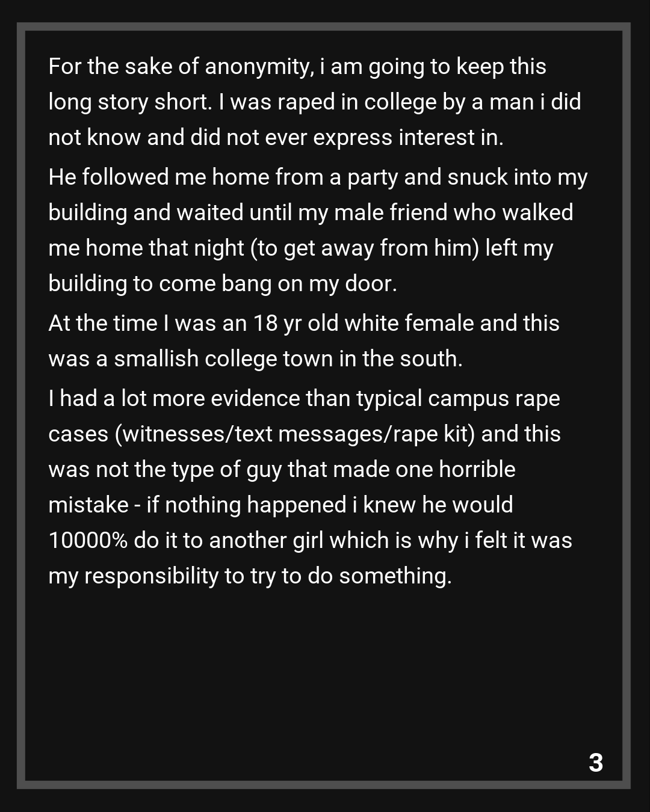This screenshot has width=650, height=812.
Task: Click the page number 3
Action: coord(595,763)
